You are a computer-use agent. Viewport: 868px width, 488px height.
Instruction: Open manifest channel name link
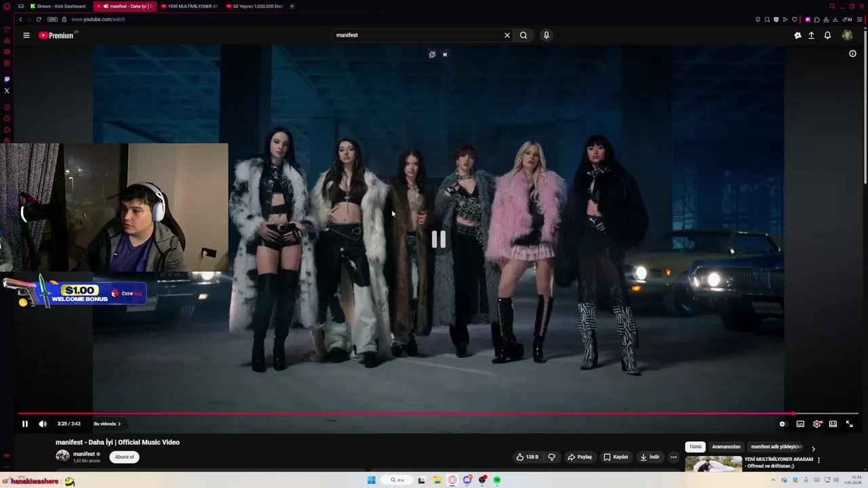pyautogui.click(x=84, y=454)
